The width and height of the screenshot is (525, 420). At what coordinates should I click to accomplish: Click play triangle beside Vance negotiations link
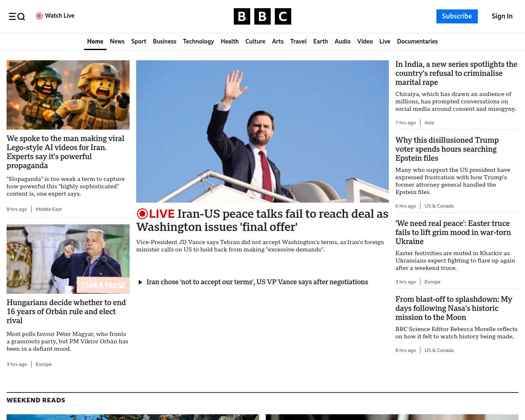(x=140, y=282)
